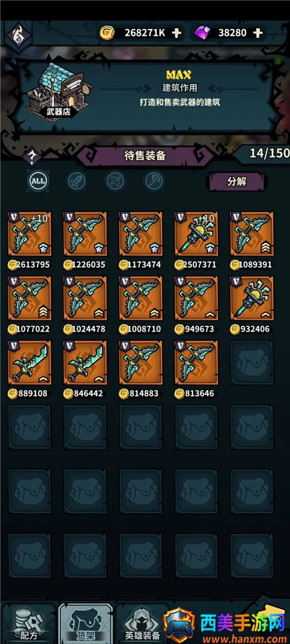Select the sword priced at 889108
The image size is (290, 644).
[30, 362]
